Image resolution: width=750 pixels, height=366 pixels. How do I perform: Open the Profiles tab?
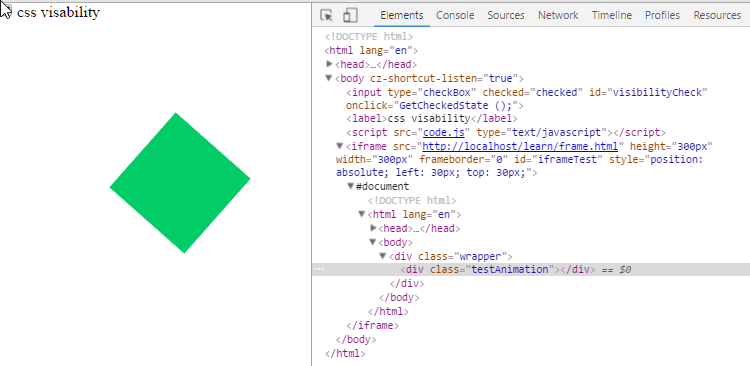click(662, 15)
